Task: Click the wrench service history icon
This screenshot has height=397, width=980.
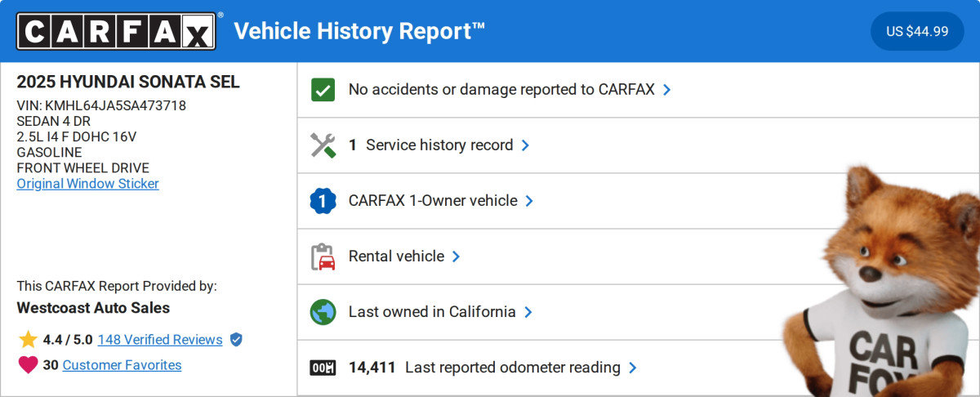Action: point(323,145)
